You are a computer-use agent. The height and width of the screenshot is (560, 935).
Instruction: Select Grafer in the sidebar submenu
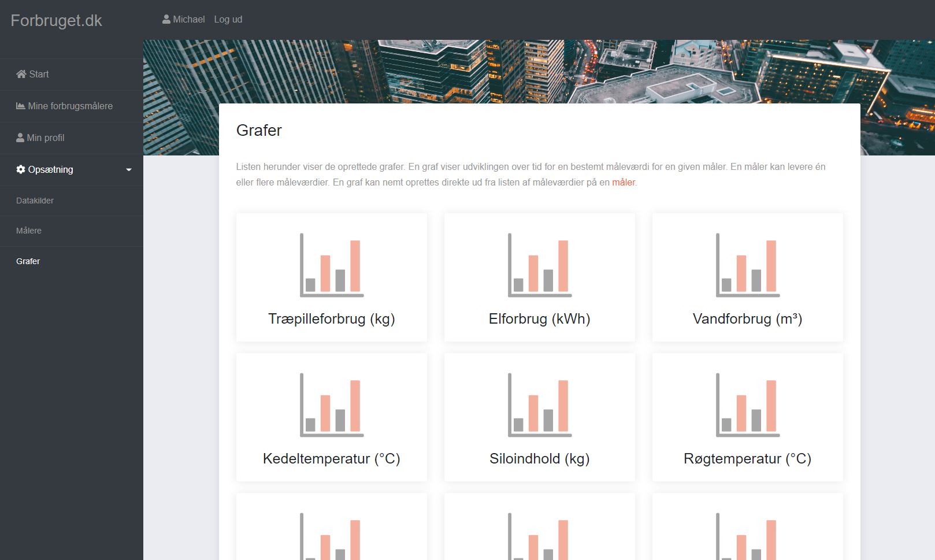point(28,261)
